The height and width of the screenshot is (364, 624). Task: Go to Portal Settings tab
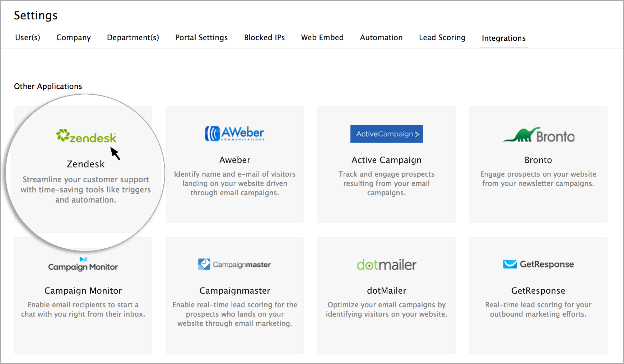pyautogui.click(x=201, y=38)
